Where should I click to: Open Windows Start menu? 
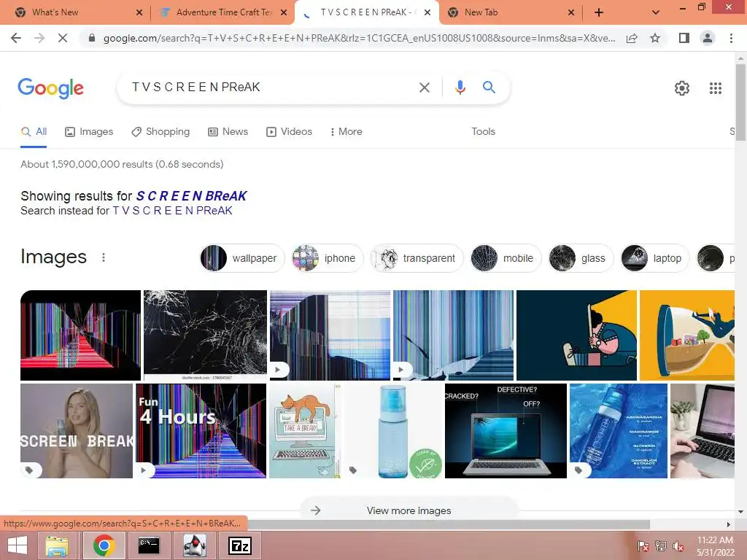[x=18, y=545]
